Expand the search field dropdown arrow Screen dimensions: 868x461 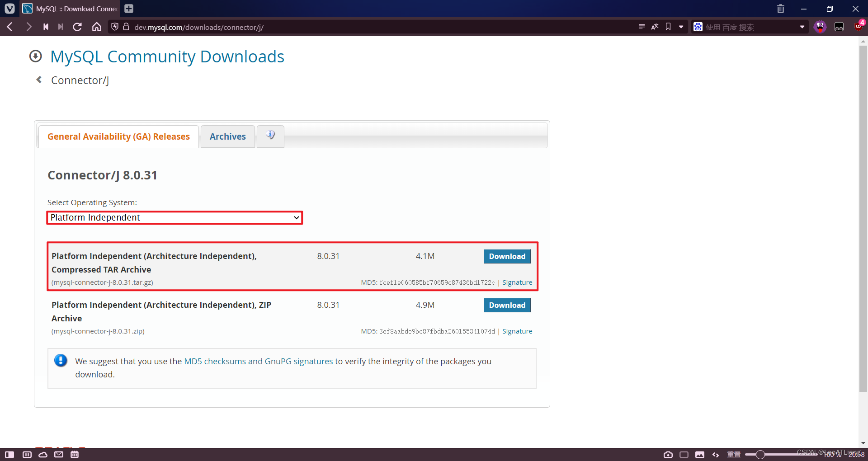[x=802, y=27]
